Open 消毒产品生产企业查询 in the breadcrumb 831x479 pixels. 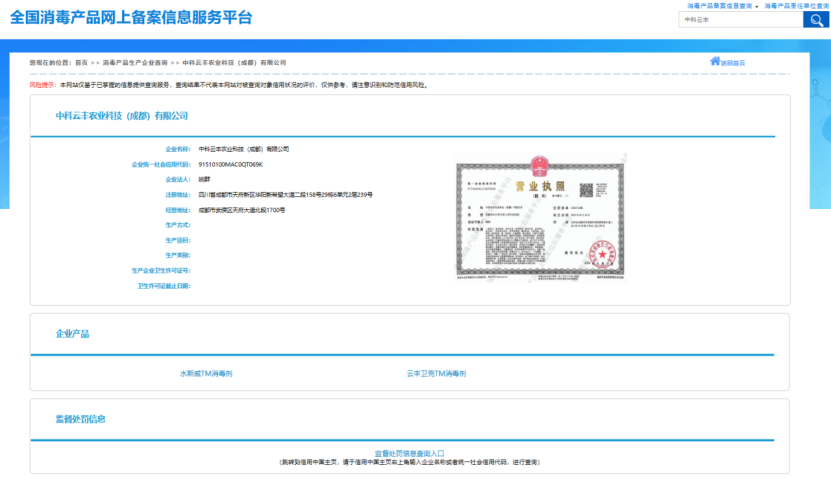click(x=135, y=63)
